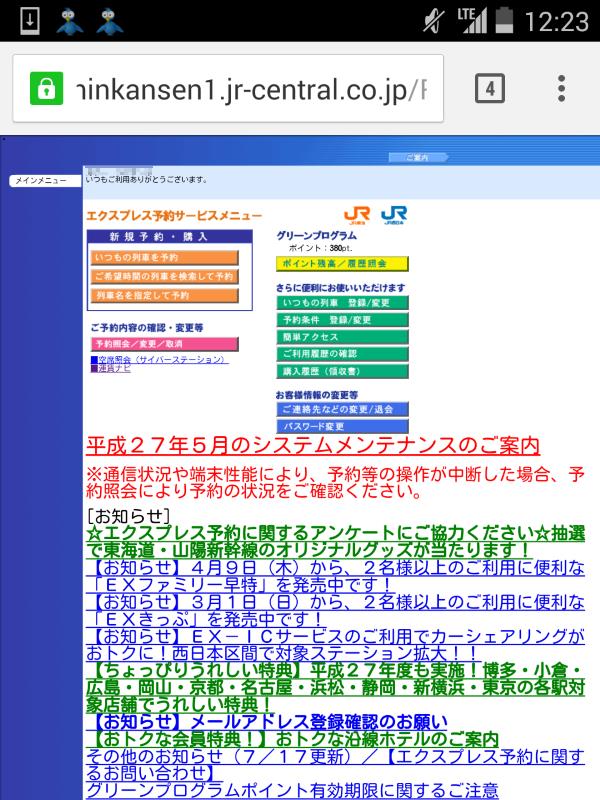Open the 平成27年5月 system maintenance notice link
The width and height of the screenshot is (600, 800).
click(x=313, y=445)
